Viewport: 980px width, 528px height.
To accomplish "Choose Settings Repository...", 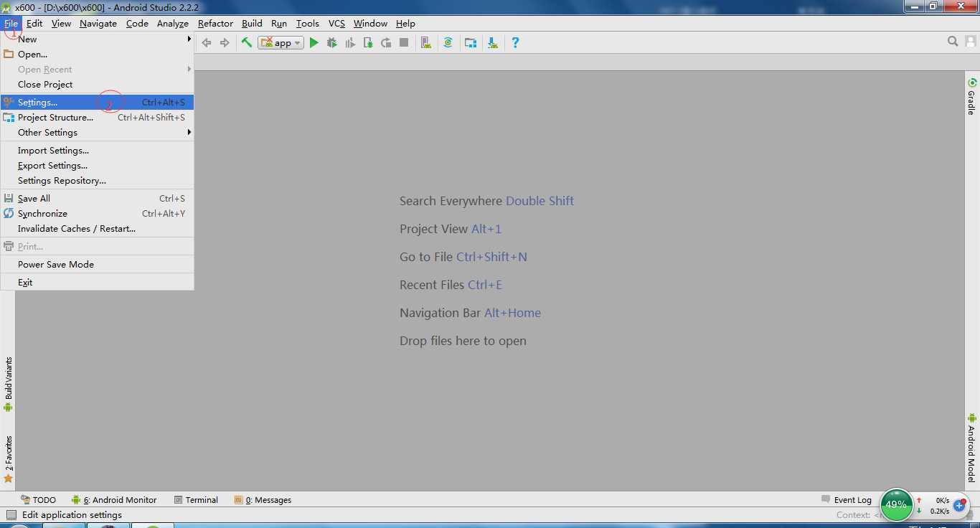I will [97, 181].
